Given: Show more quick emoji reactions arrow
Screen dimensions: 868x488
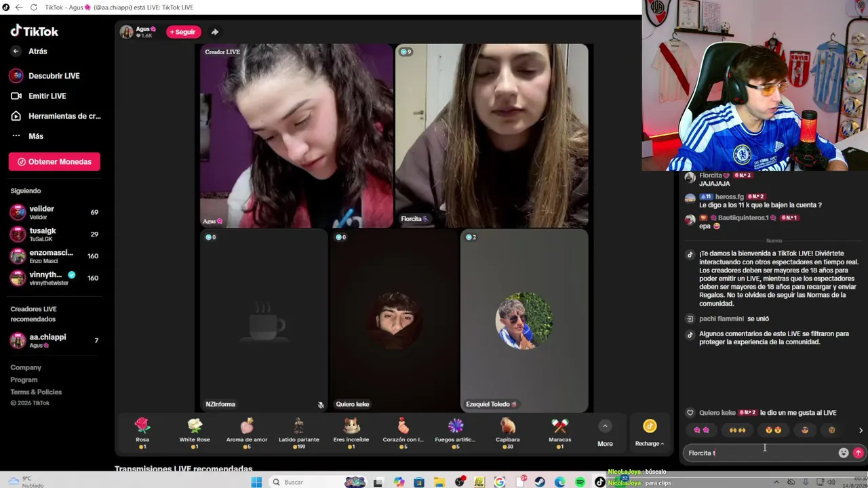Looking at the screenshot, I should tap(861, 430).
